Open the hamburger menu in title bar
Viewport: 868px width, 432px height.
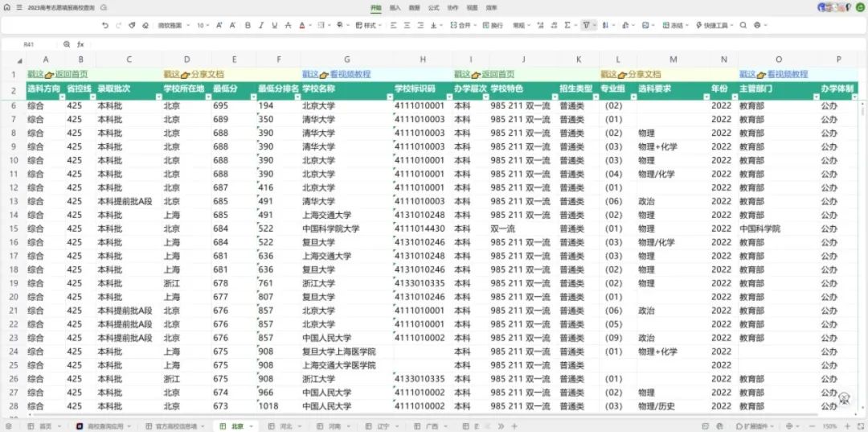click(19, 8)
